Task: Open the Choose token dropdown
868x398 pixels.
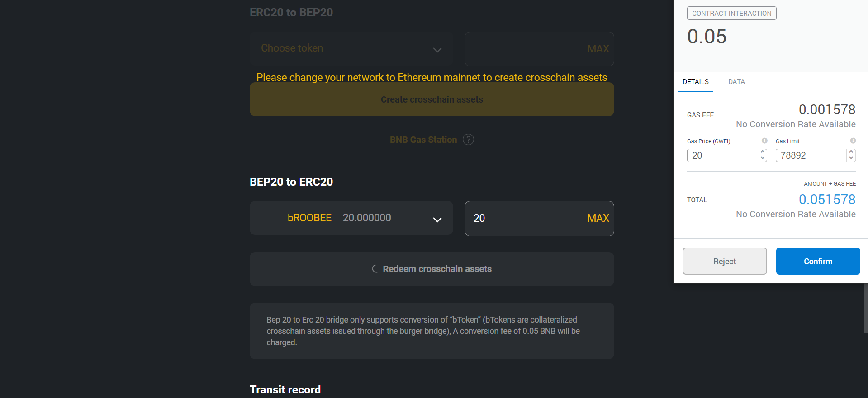Action: tap(351, 49)
